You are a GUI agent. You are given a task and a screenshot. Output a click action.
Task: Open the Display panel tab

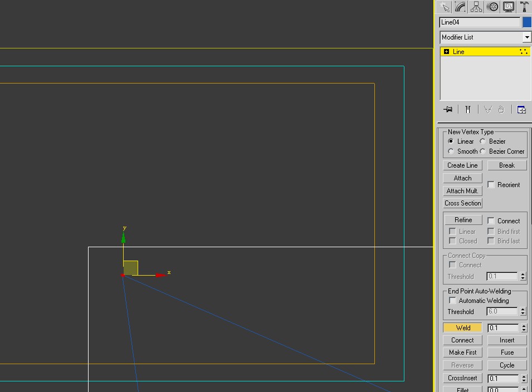pyautogui.click(x=508, y=7)
